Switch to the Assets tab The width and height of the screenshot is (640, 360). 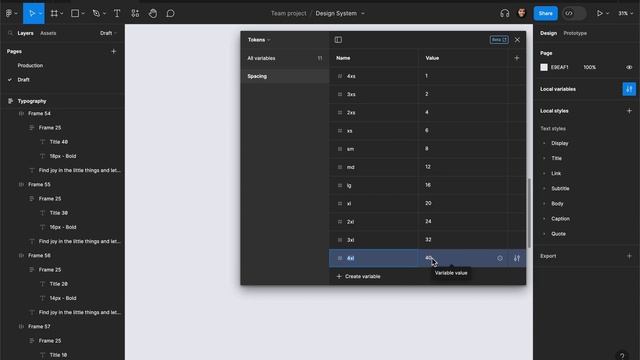pyautogui.click(x=48, y=33)
